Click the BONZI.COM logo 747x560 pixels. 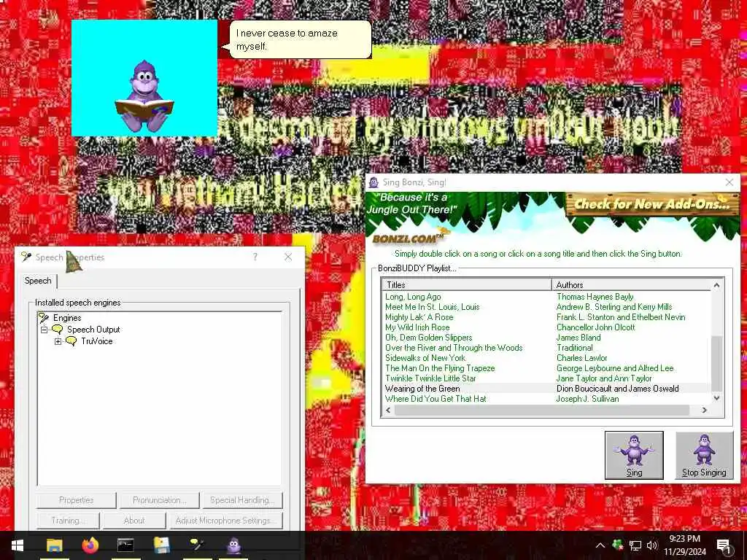(x=410, y=238)
